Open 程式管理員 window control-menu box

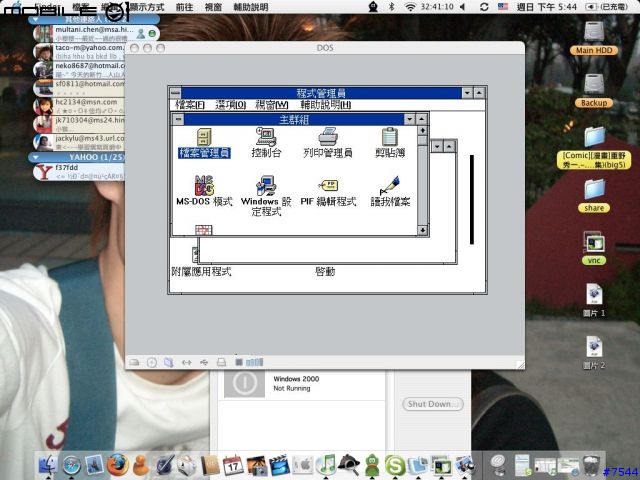176,93
